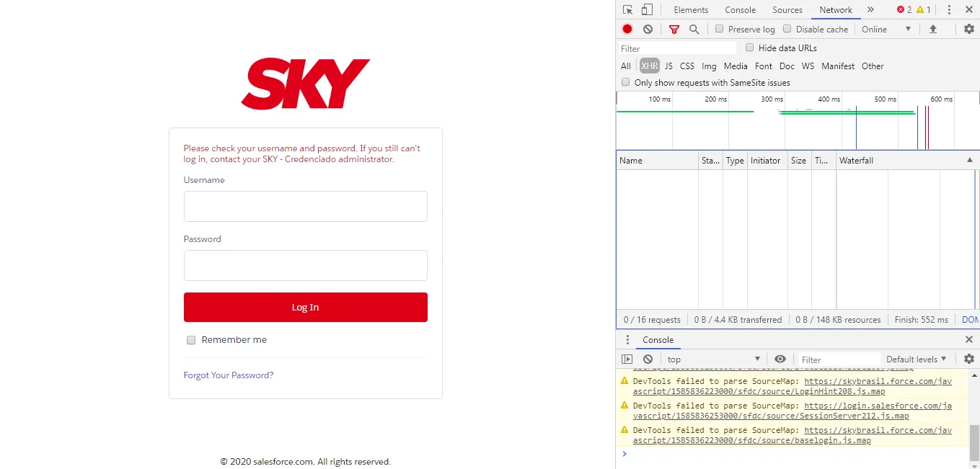
Task: Open Console settings gear icon
Action: tap(969, 359)
